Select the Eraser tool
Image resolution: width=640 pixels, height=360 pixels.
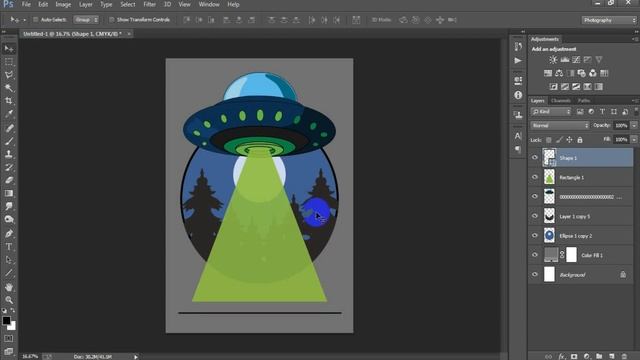click(x=9, y=180)
